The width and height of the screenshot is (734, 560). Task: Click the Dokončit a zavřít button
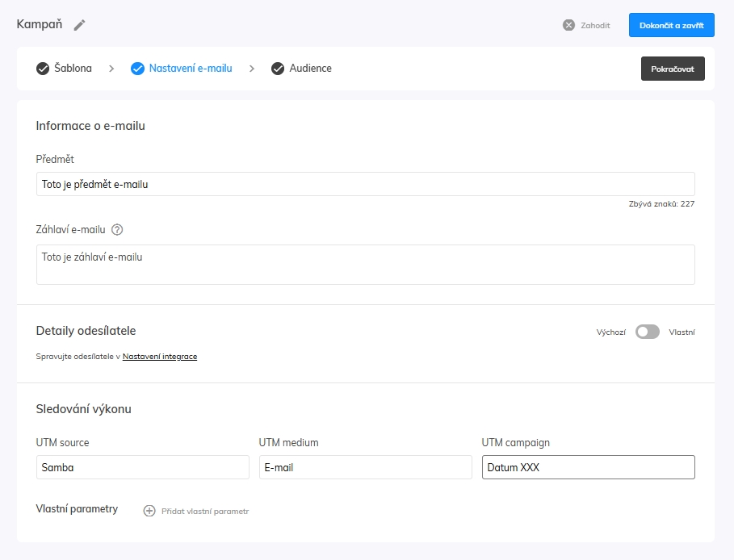pos(671,25)
